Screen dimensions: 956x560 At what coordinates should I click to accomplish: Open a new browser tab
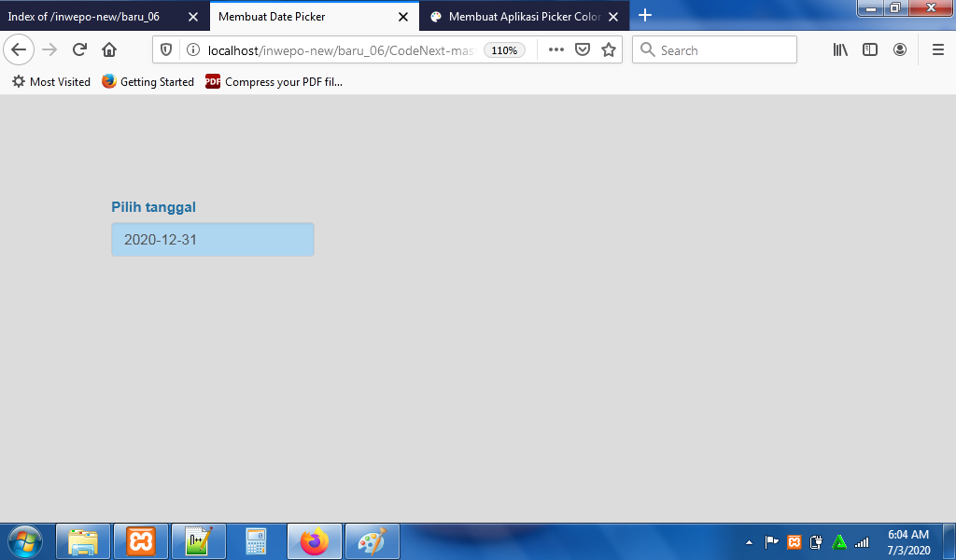[645, 16]
